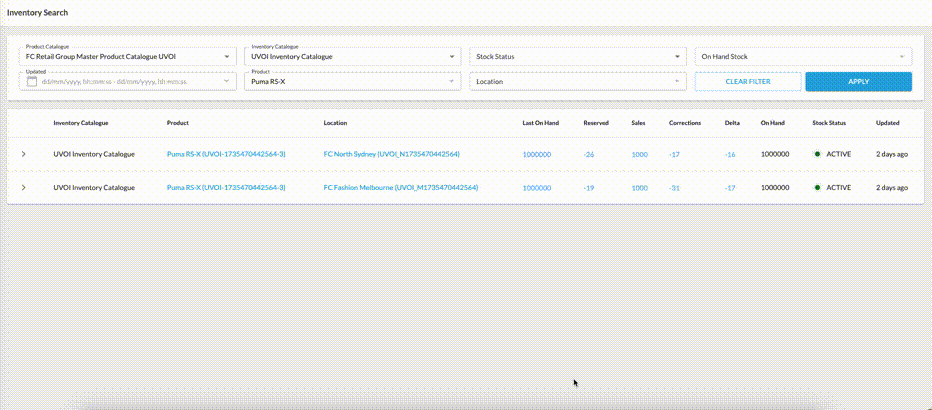The height and width of the screenshot is (410, 932).
Task: Open the FC Fashion Melbourne location link
Action: click(x=400, y=187)
